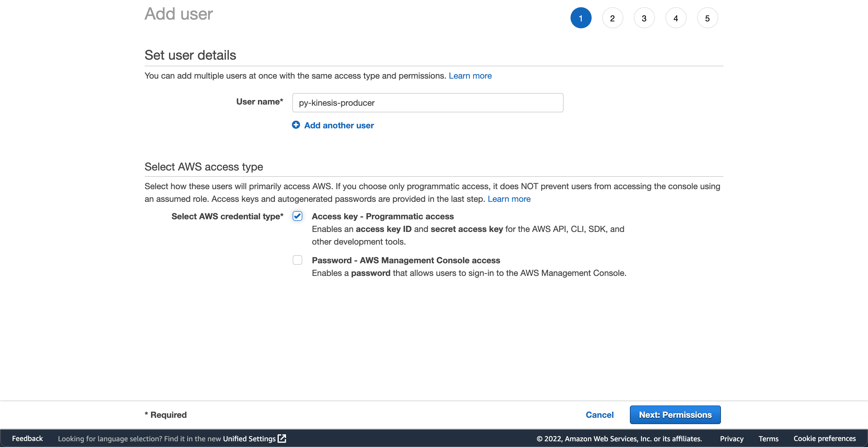The height and width of the screenshot is (447, 868).
Task: Go to step 5 circle
Action: pyautogui.click(x=707, y=18)
